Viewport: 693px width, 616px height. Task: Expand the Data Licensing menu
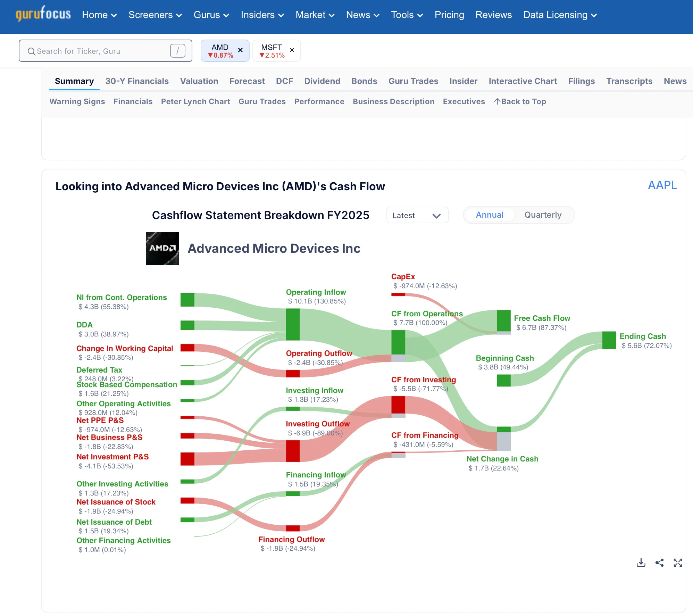(560, 15)
